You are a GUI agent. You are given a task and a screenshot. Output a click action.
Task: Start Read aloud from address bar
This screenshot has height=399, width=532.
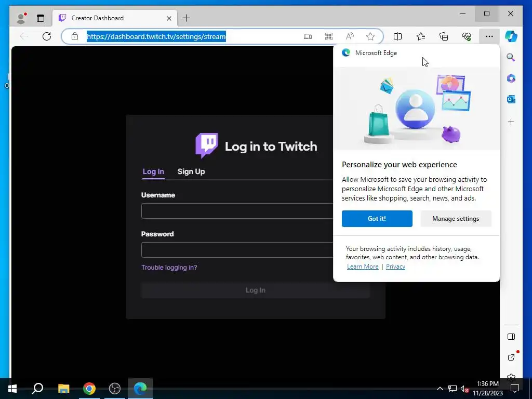point(350,36)
